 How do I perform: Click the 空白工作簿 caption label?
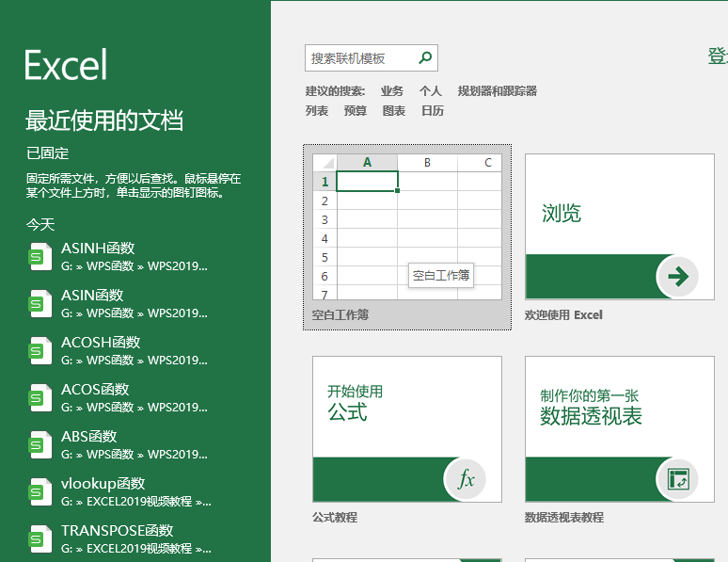pos(340,315)
